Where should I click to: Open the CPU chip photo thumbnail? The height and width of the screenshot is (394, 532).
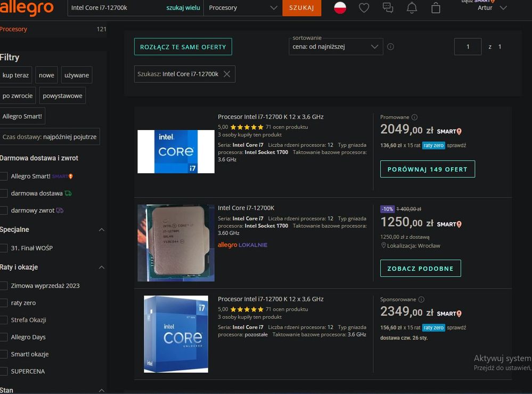176,243
